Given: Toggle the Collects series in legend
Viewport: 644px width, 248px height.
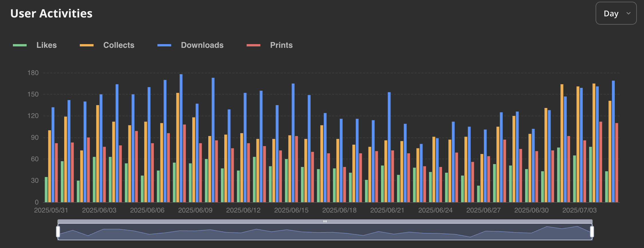Looking at the screenshot, I should point(107,45).
